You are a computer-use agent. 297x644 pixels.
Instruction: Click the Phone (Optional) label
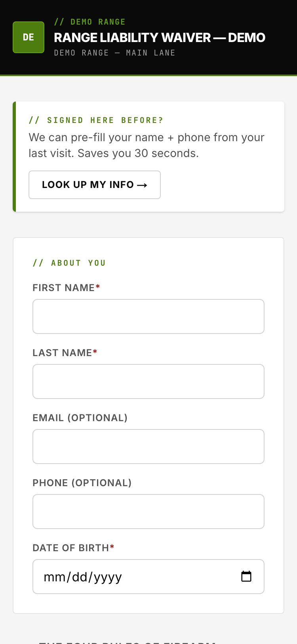[82, 483]
